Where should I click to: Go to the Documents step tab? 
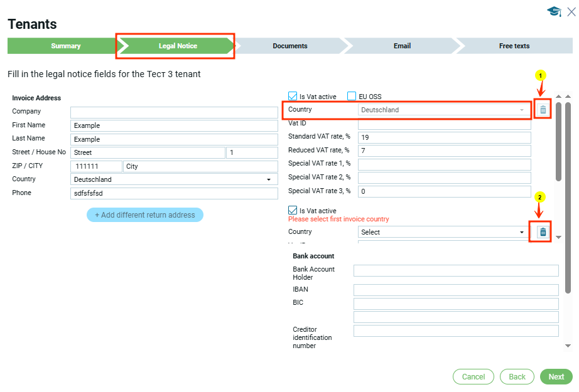tap(289, 46)
